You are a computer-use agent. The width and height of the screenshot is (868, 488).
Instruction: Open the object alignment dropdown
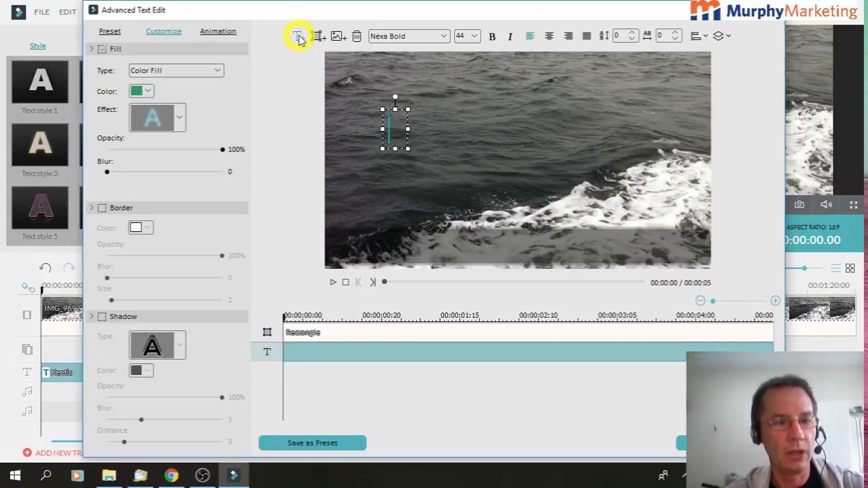coord(699,36)
